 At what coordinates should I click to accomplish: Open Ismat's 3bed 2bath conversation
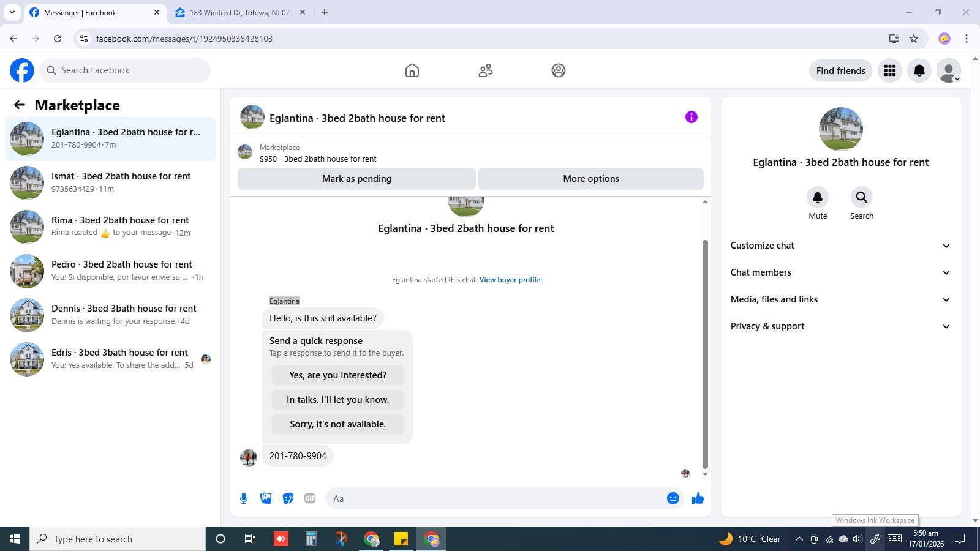110,183
